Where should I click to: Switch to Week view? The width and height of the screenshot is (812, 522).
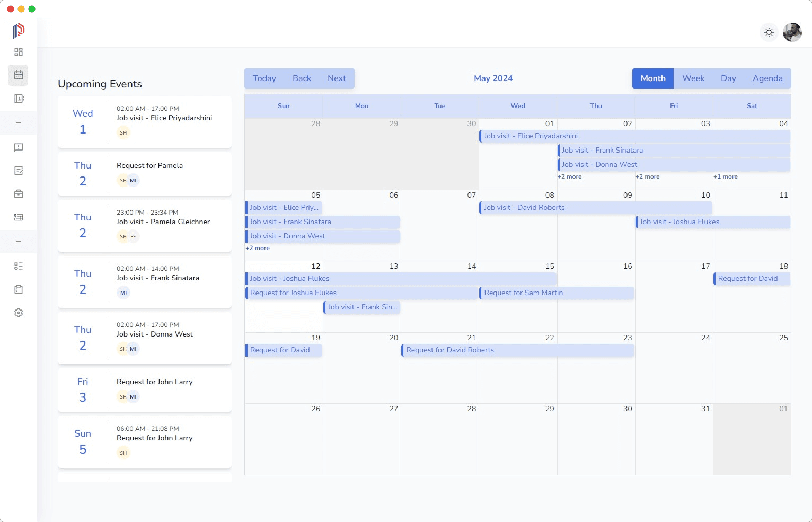[x=693, y=78]
